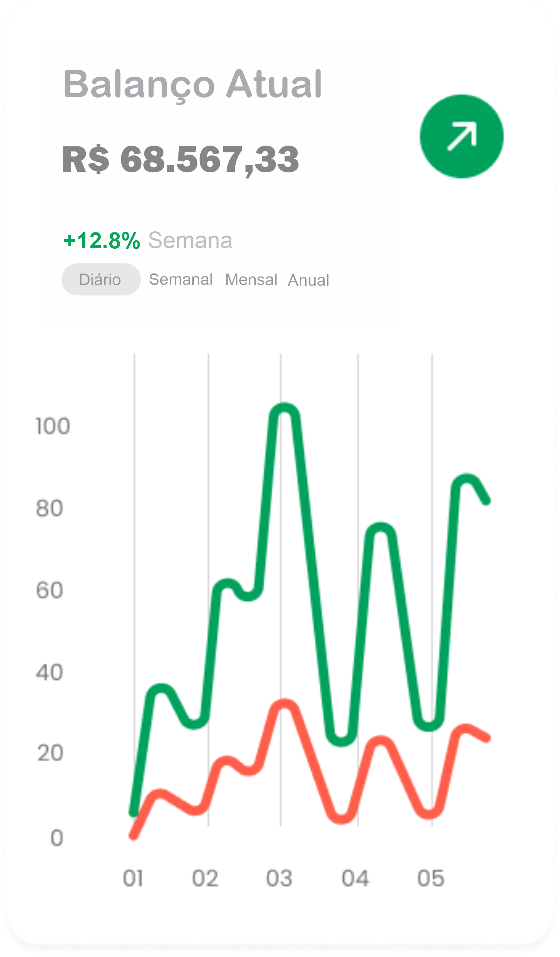Click the 60 label on the y-axis
560x957 pixels.
50,590
